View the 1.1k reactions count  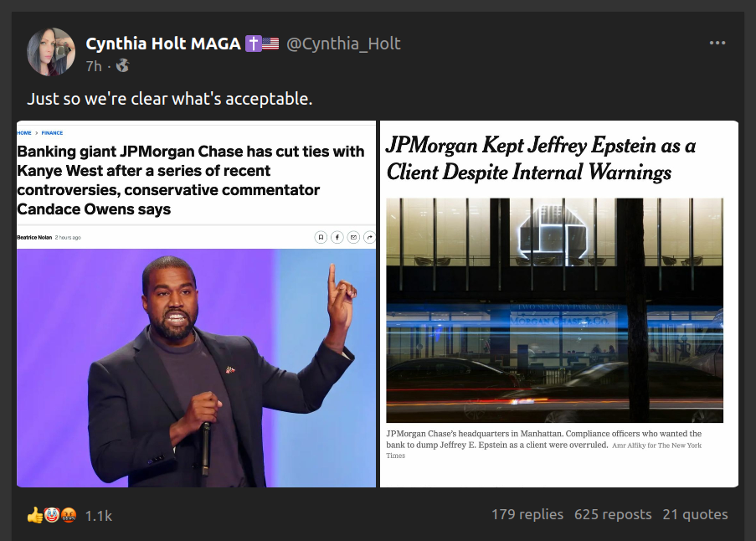[98, 516]
